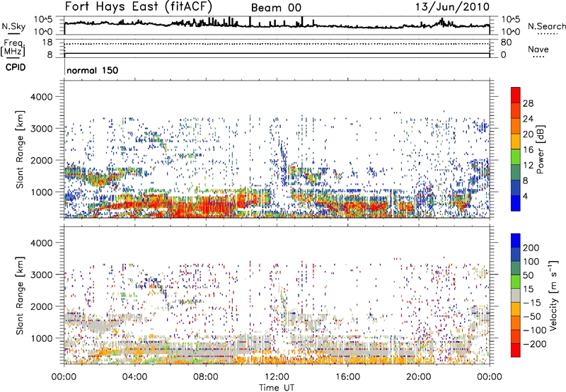Image resolution: width=566 pixels, height=392 pixels.
Task: Click the red bottom of the velocity colorbar
Action: (x=516, y=350)
